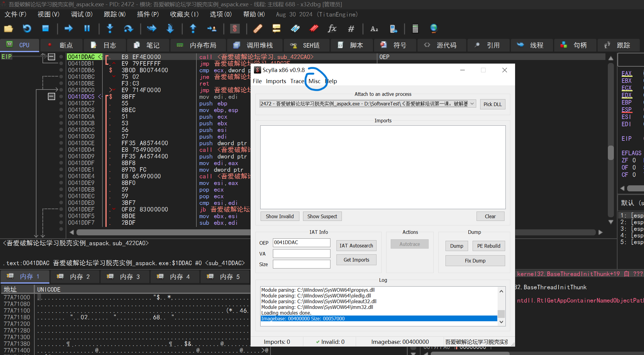Collapse the function block at 0041DDC5
The height and width of the screenshot is (355, 644).
[x=52, y=97]
